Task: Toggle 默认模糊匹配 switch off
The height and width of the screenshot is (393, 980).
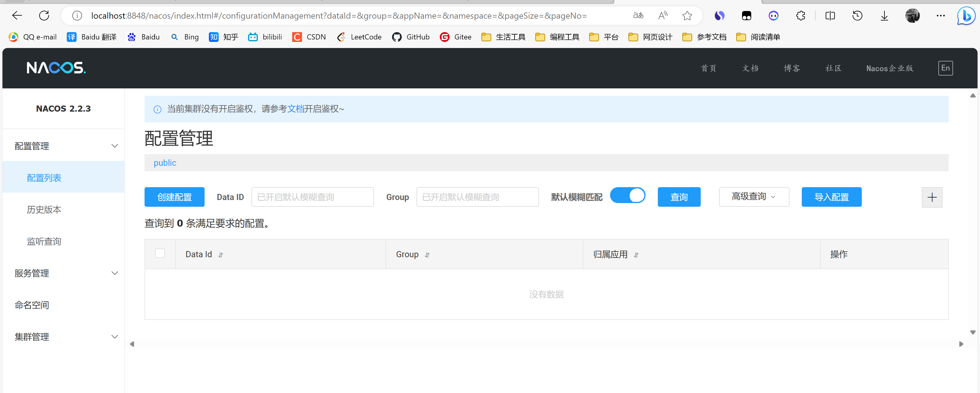Action: [627, 196]
